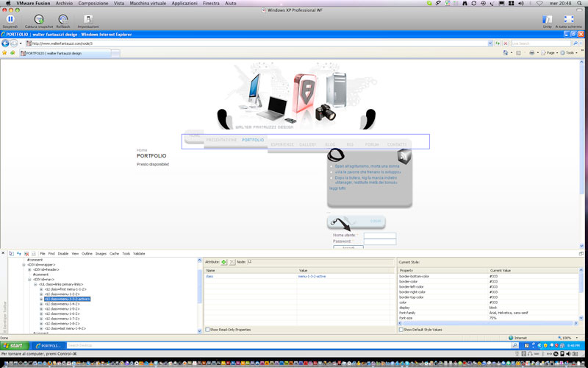Click the VMware Suspend (Sospendi) icon
Screen dimensions: 588x368
[10, 18]
